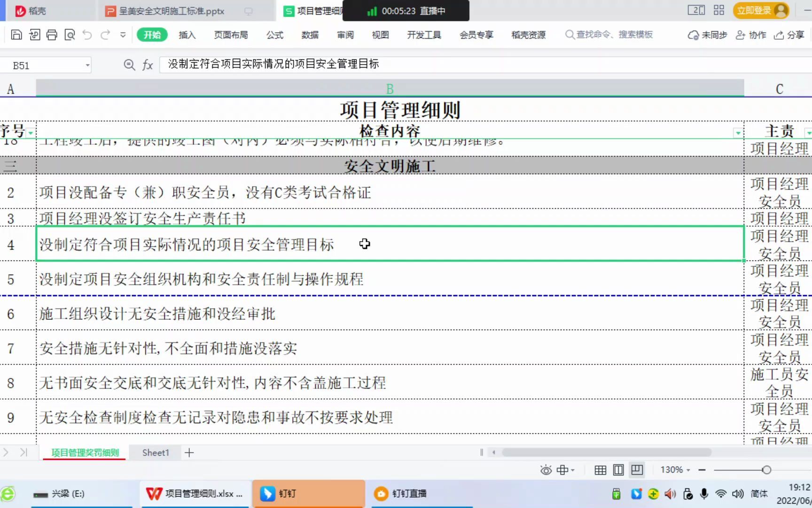Screen dimensions: 812x508
Task: Click the 安全文明施工 section header row
Action: click(390, 166)
